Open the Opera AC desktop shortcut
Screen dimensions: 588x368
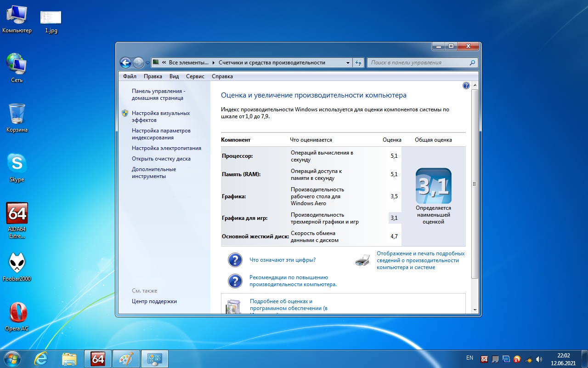pos(17,316)
